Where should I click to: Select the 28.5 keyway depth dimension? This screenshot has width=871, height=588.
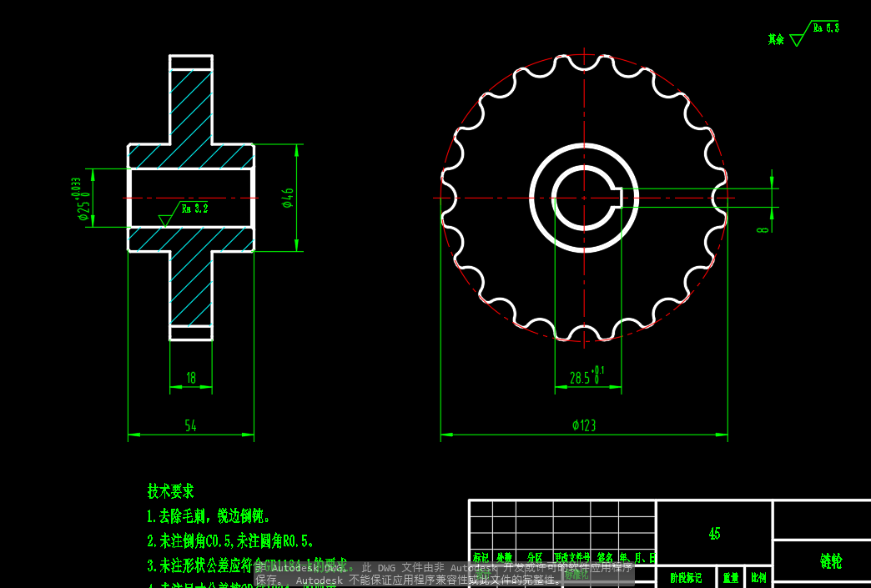(x=587, y=375)
